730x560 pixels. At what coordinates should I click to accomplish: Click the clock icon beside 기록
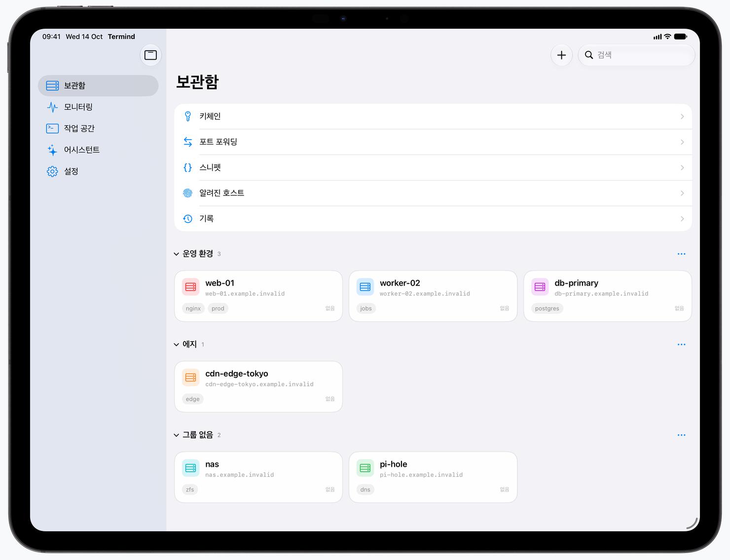click(188, 219)
